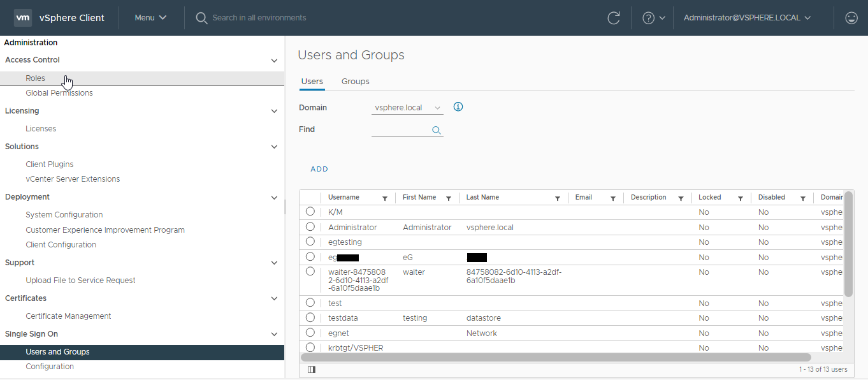Open Description column filter icon

tap(681, 198)
